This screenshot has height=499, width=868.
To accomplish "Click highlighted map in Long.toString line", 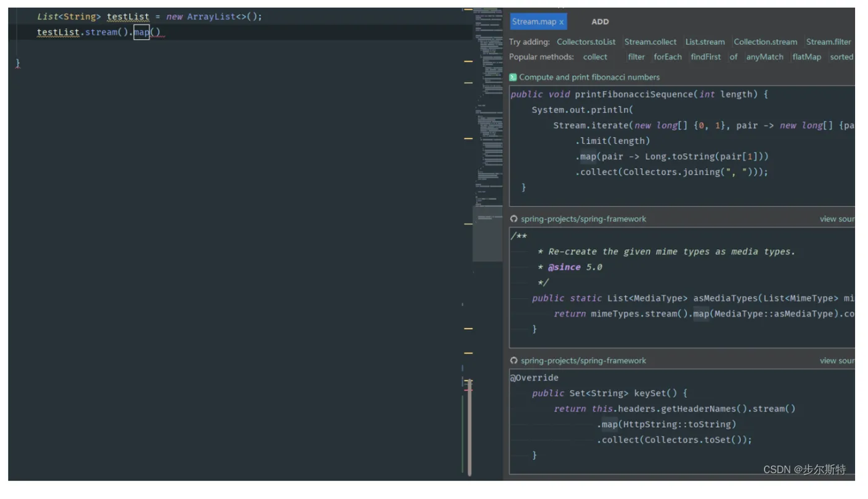I will (x=588, y=156).
